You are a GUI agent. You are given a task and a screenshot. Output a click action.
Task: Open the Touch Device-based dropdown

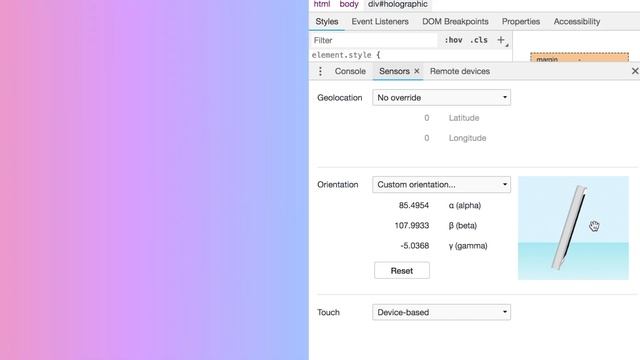(x=441, y=312)
